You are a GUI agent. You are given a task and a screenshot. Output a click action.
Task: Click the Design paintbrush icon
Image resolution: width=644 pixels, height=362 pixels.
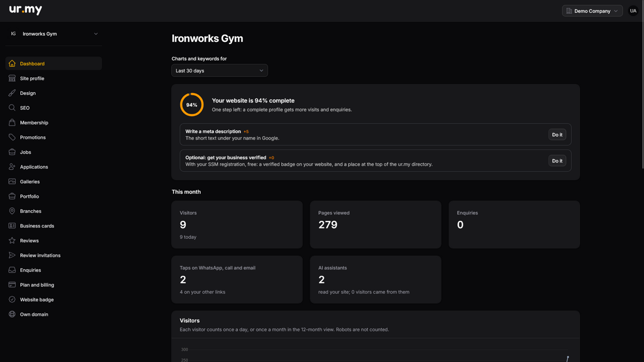pyautogui.click(x=12, y=93)
